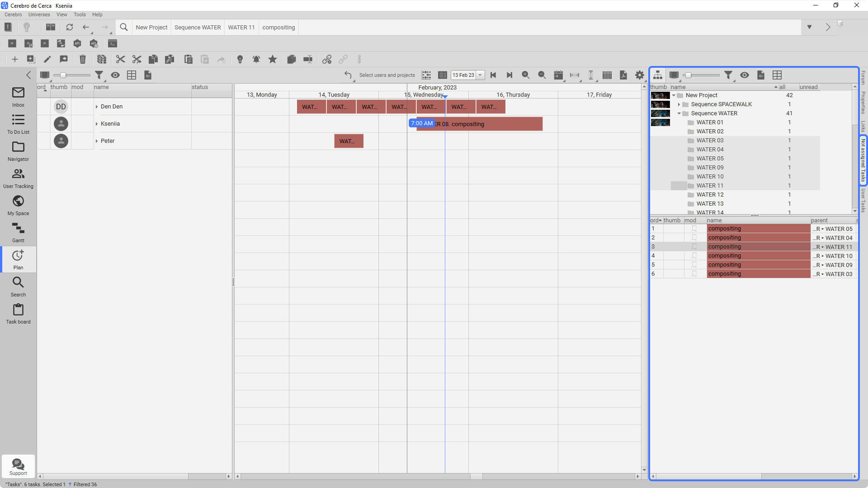868x488 pixels.
Task: Expand the Peter user row
Action: point(97,141)
